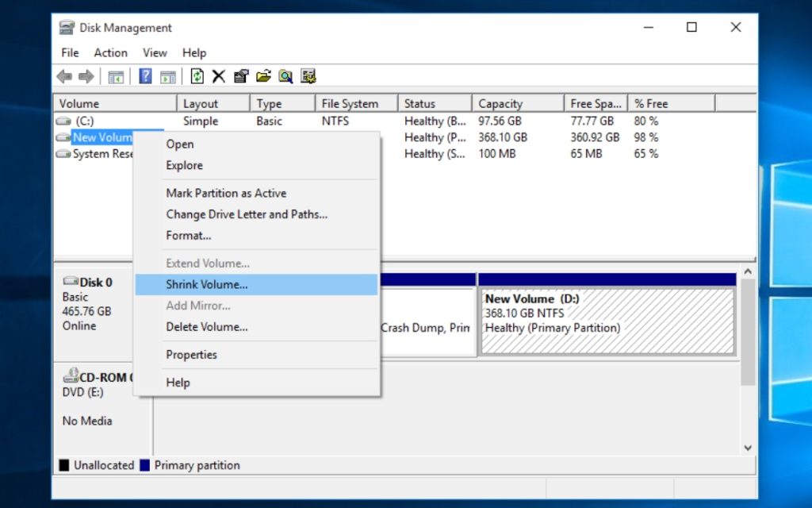812x508 pixels.
Task: Click the No Media text under CD-ROM
Action: (x=87, y=421)
